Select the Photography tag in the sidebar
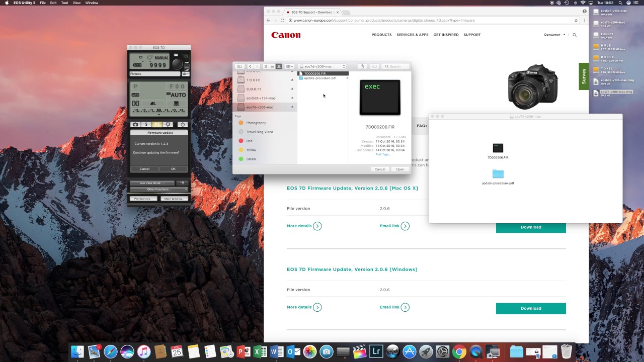This screenshot has width=644, height=362. [256, 123]
